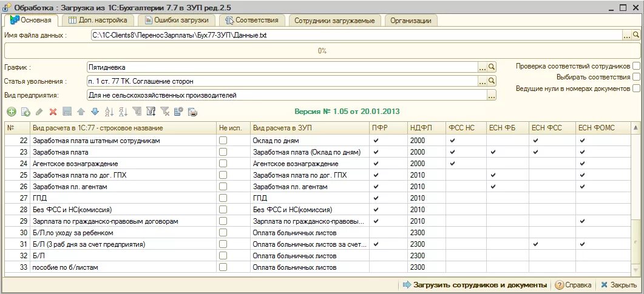Open Справка help button
The image size is (644, 294).
click(574, 285)
